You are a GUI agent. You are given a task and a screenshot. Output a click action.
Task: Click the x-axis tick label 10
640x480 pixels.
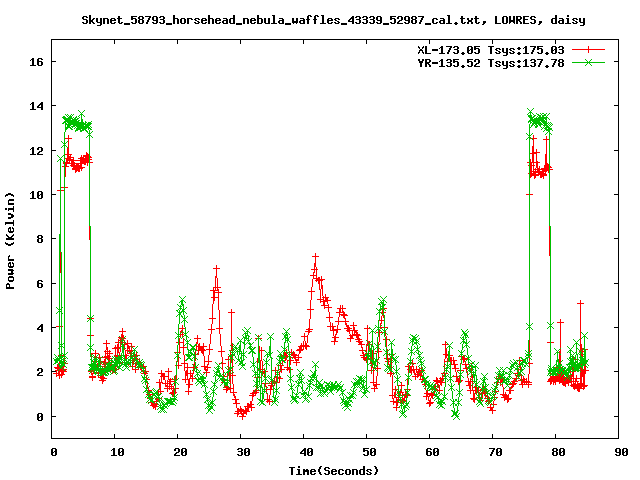(x=117, y=452)
